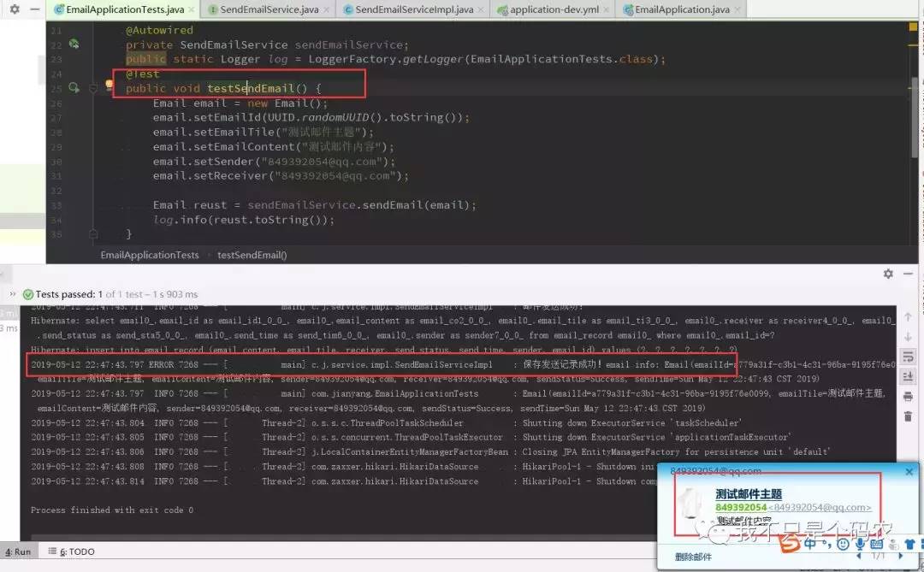
Task: Click the run test gutter icon beside testSendEmail
Action: point(74,88)
